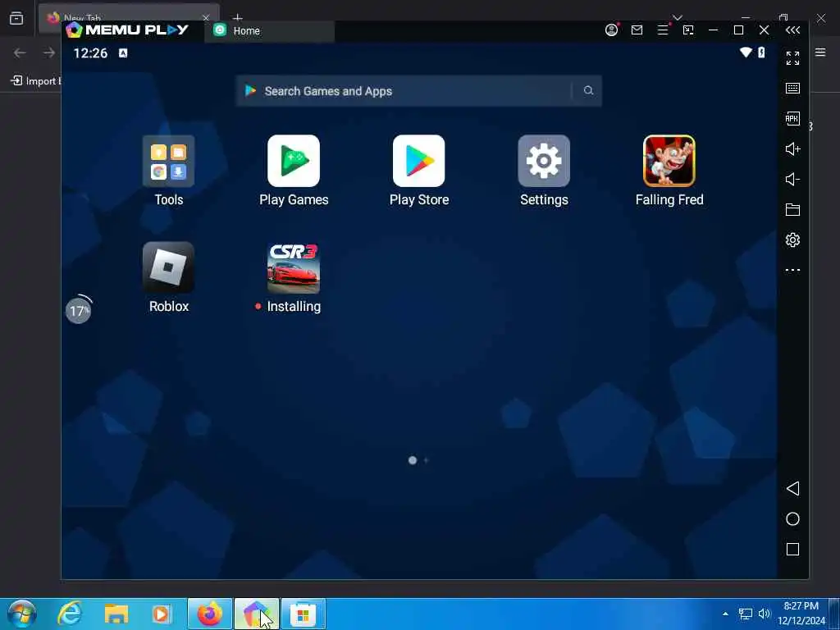Open Android Settings app
The width and height of the screenshot is (840, 630).
click(544, 162)
